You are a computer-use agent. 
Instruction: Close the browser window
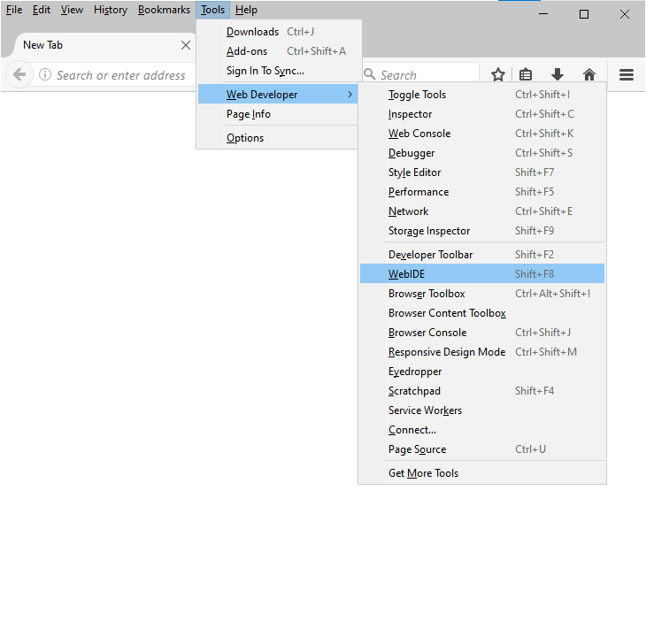[624, 14]
